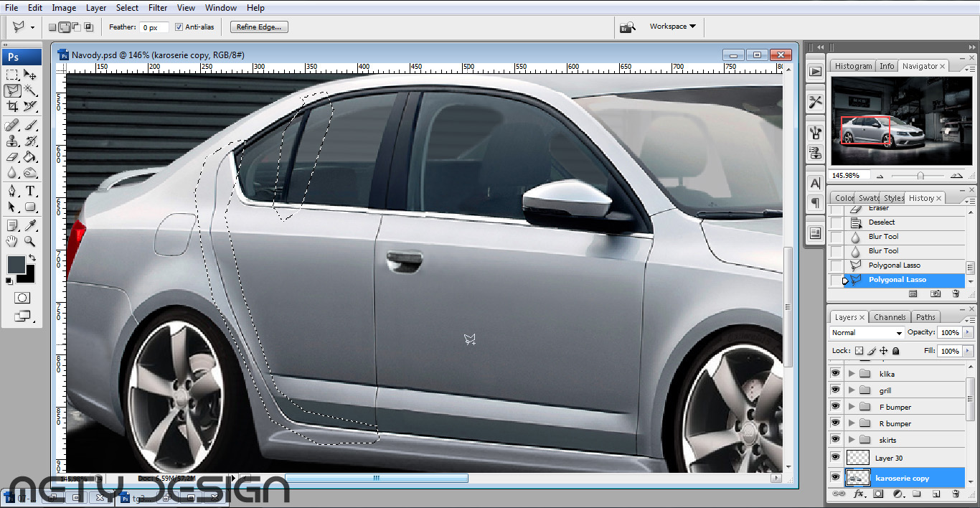This screenshot has width=980, height=508.
Task: Swap foreground and background colors
Action: [32, 258]
